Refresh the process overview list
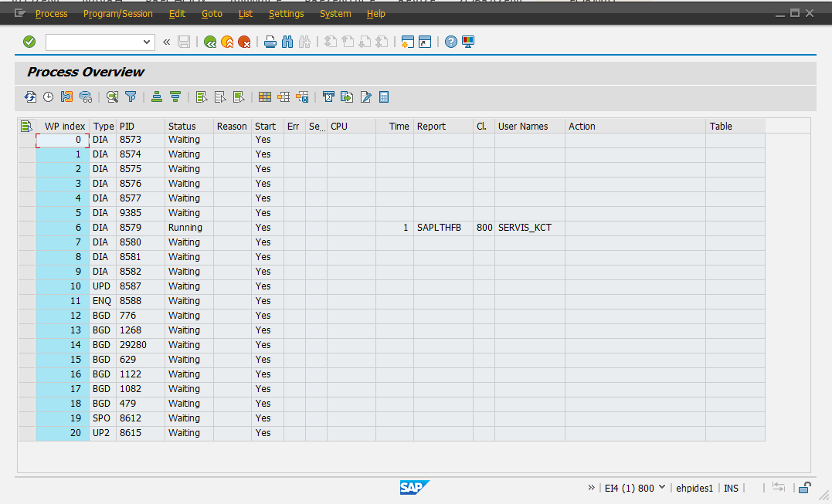832x504 pixels. [30, 97]
